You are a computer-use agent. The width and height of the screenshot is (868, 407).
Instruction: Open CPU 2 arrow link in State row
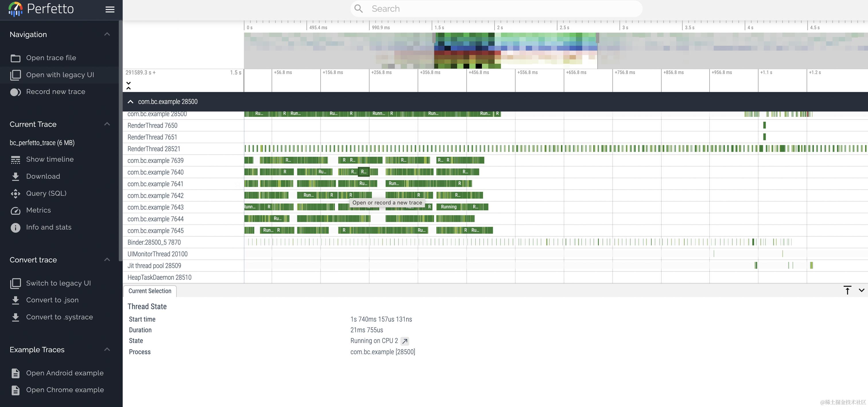coord(405,341)
